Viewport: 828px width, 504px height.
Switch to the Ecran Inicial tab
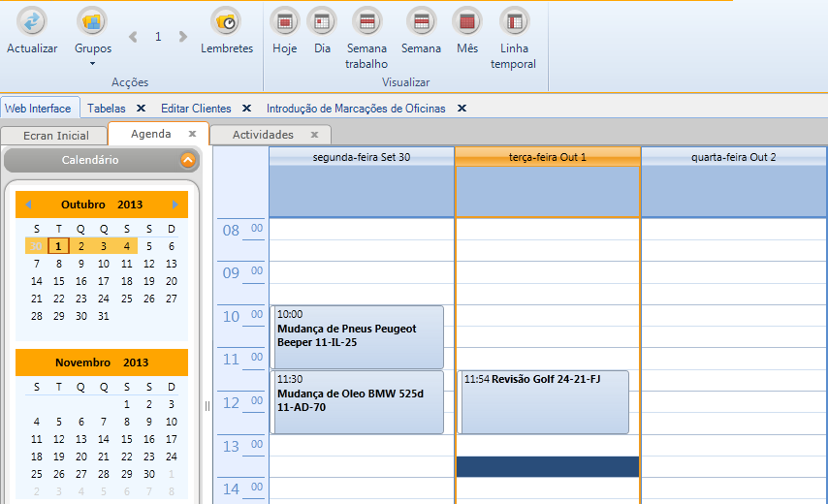(x=56, y=136)
